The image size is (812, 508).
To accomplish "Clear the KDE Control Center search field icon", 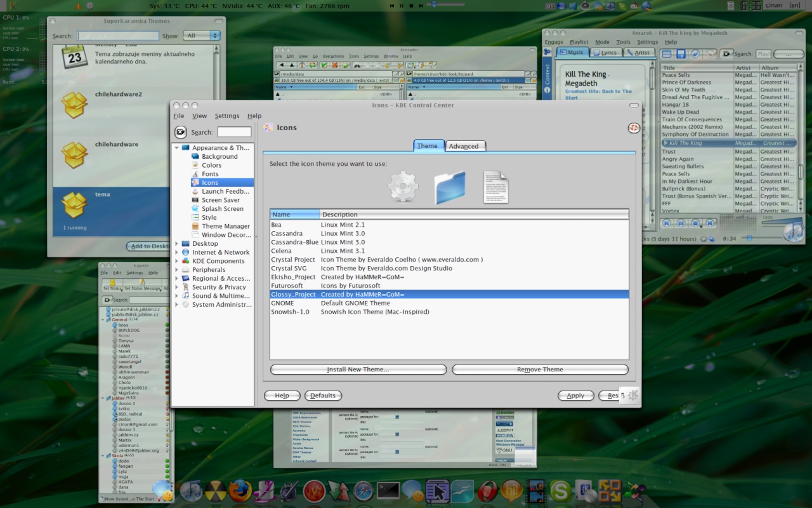I will pos(181,132).
